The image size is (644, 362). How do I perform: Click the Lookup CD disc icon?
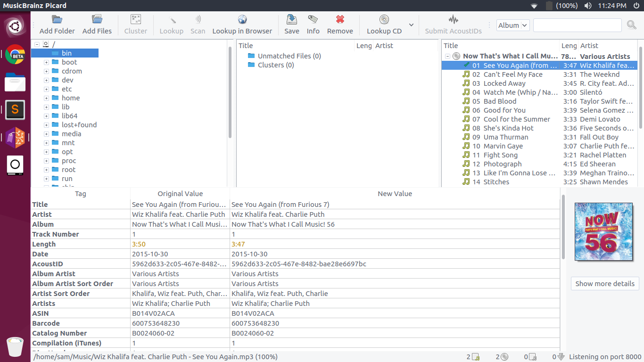[384, 20]
